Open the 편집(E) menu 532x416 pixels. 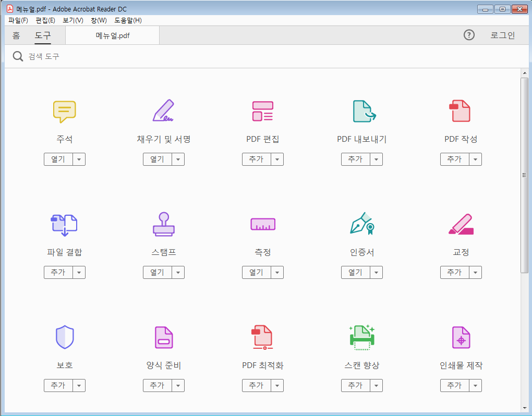pos(45,20)
